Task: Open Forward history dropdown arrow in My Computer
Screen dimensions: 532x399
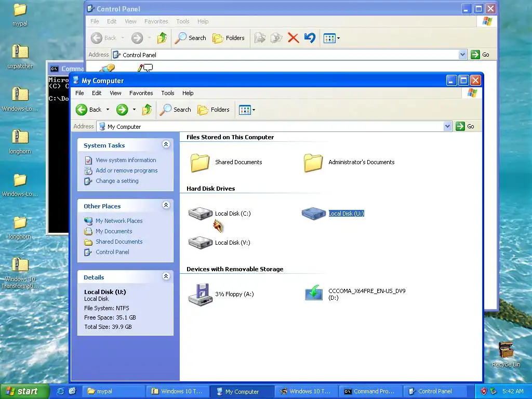Action: (135, 110)
